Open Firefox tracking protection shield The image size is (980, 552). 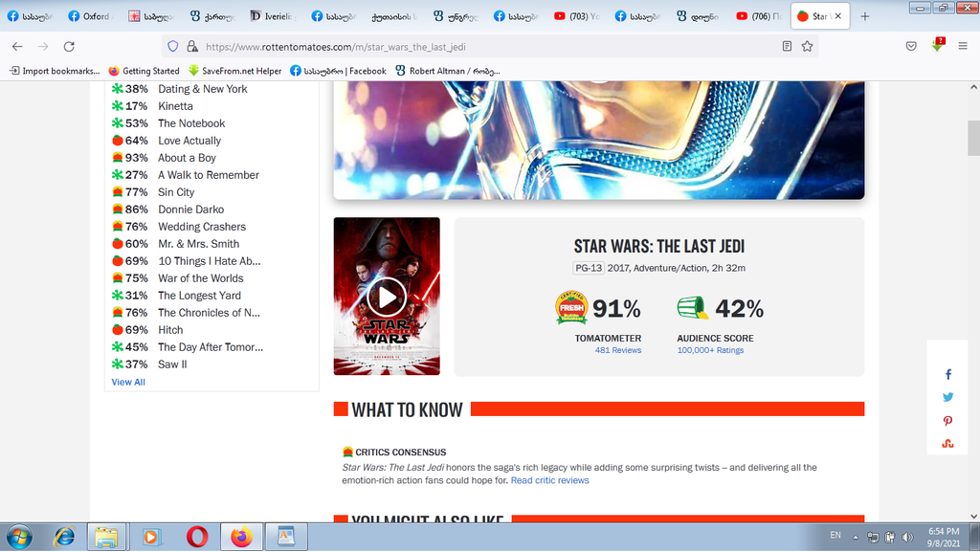[x=173, y=46]
